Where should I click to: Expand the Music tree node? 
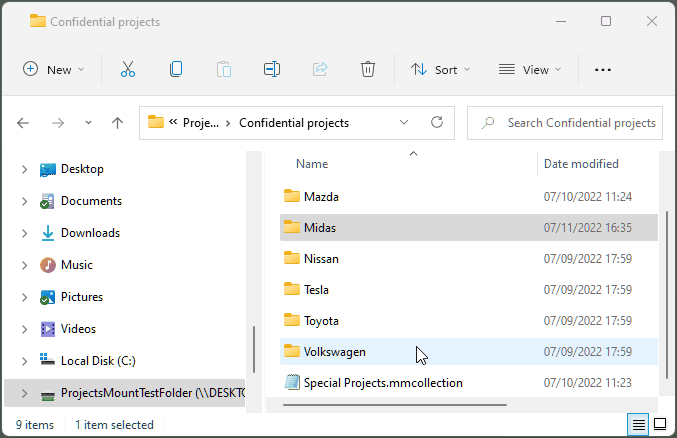pos(24,265)
